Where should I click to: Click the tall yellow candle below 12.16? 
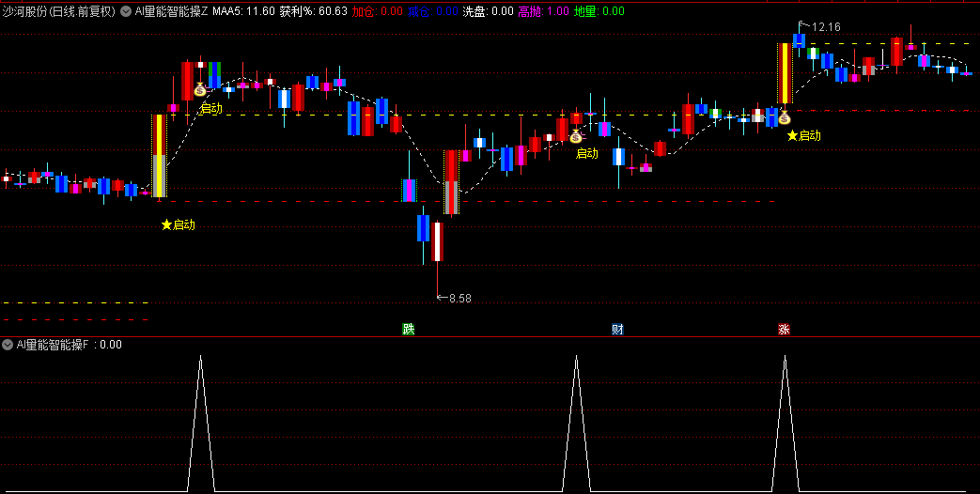click(785, 73)
